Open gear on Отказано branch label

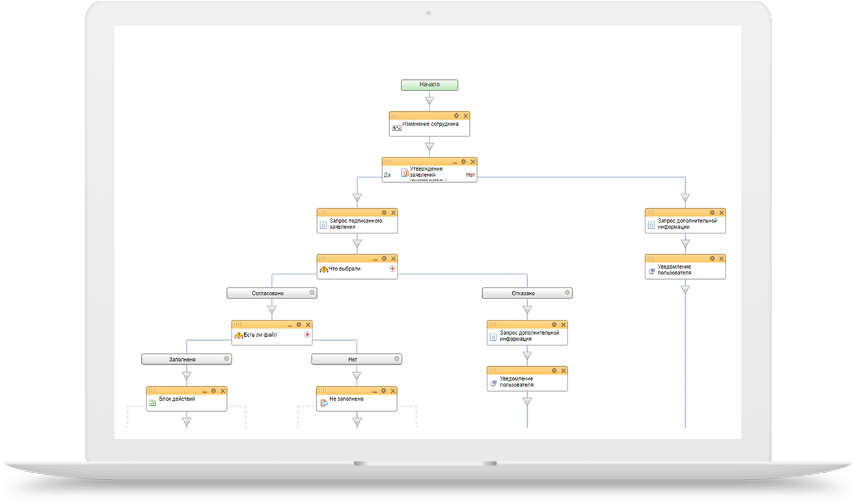567,293
